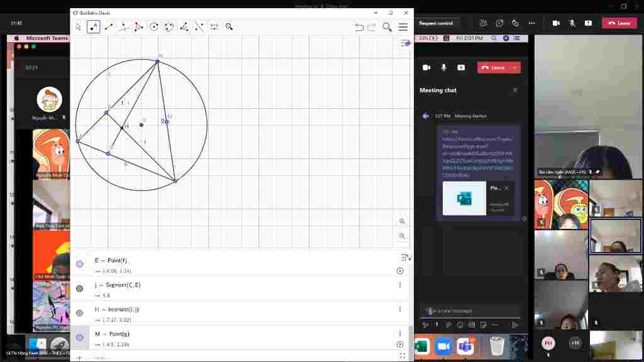Select the Circle with Center tool

153,26
